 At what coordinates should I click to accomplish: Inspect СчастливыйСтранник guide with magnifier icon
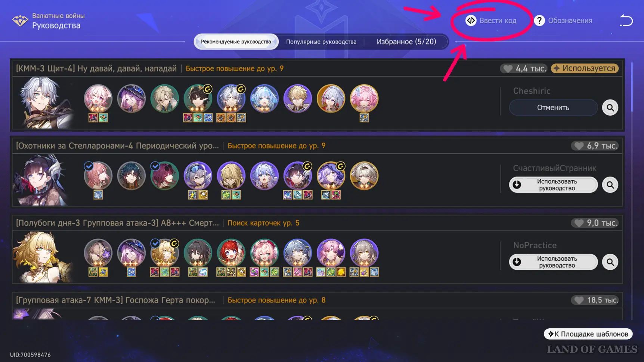pyautogui.click(x=610, y=185)
